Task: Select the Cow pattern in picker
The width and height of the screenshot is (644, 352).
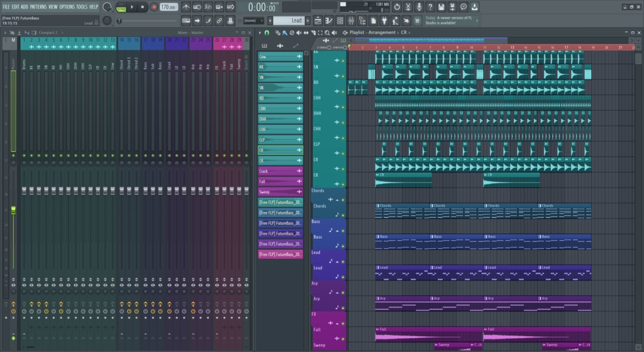Action: (x=280, y=56)
